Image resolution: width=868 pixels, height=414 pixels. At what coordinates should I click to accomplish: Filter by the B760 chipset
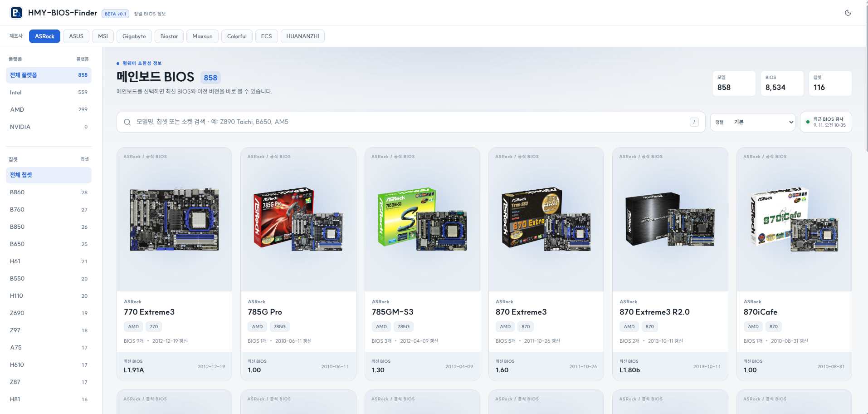(x=49, y=210)
